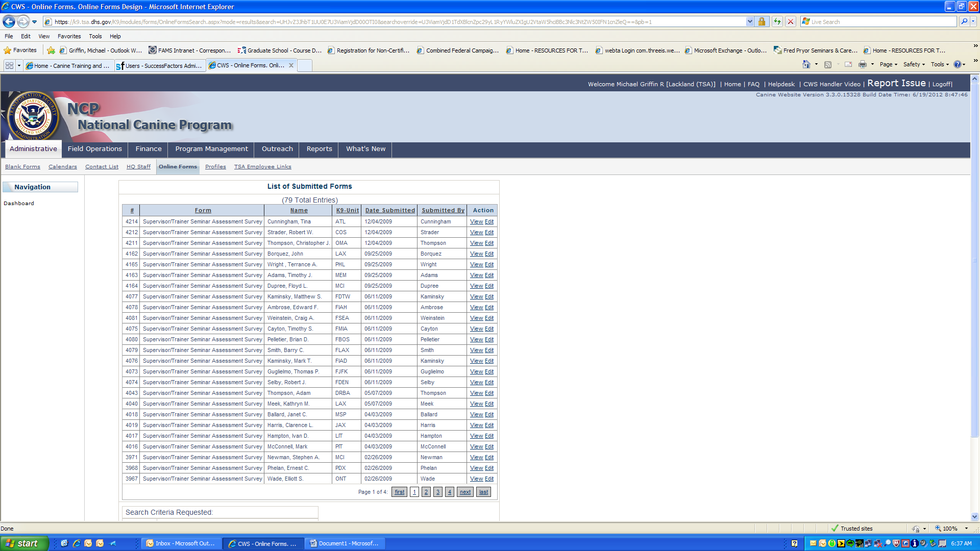Expand the address bar URL dropdown

point(749,21)
